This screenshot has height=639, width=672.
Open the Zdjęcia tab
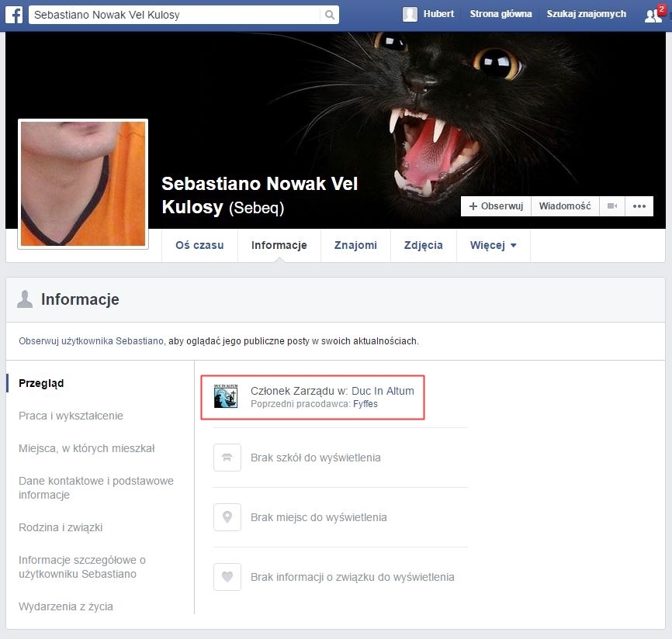point(423,245)
